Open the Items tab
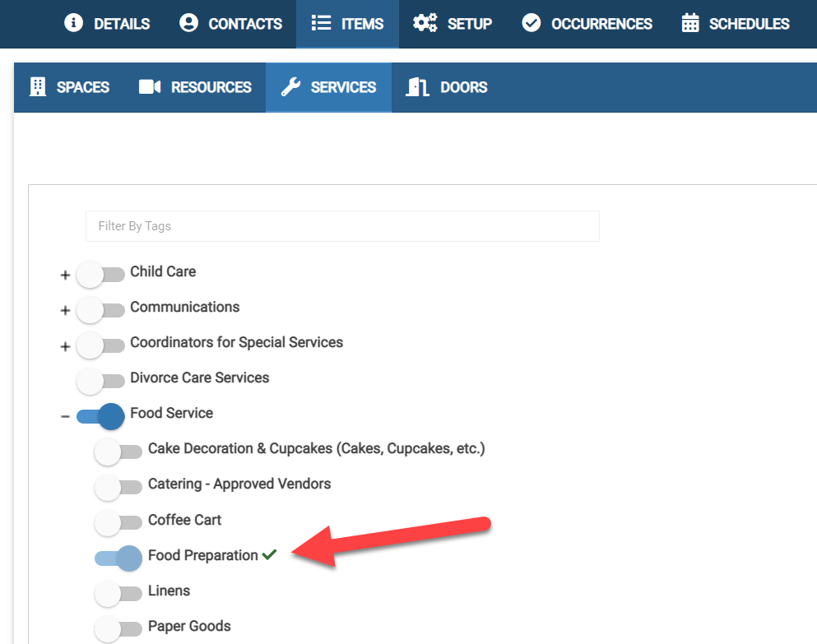Viewport: 817px width, 644px height. pos(347,24)
